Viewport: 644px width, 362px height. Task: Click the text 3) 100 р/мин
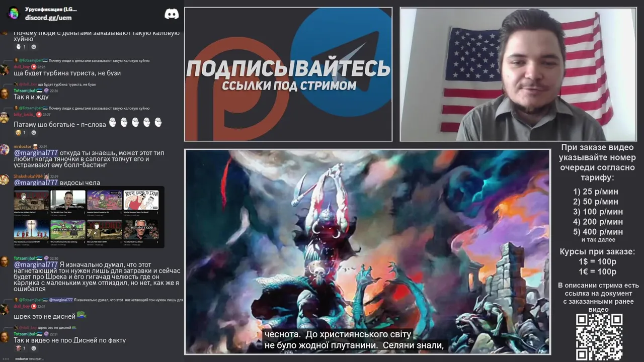598,212
